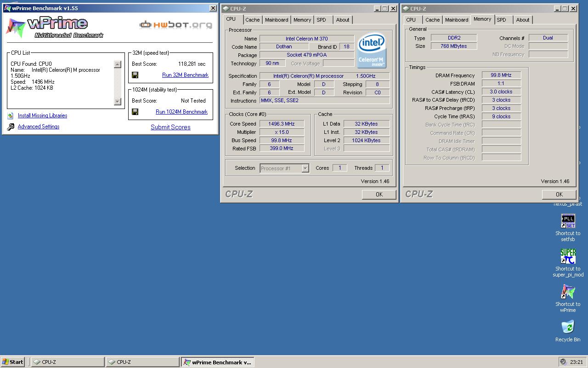Switch to Cache tab in left CPU-Z
Screen dimensions: 588x368
pos(252,20)
